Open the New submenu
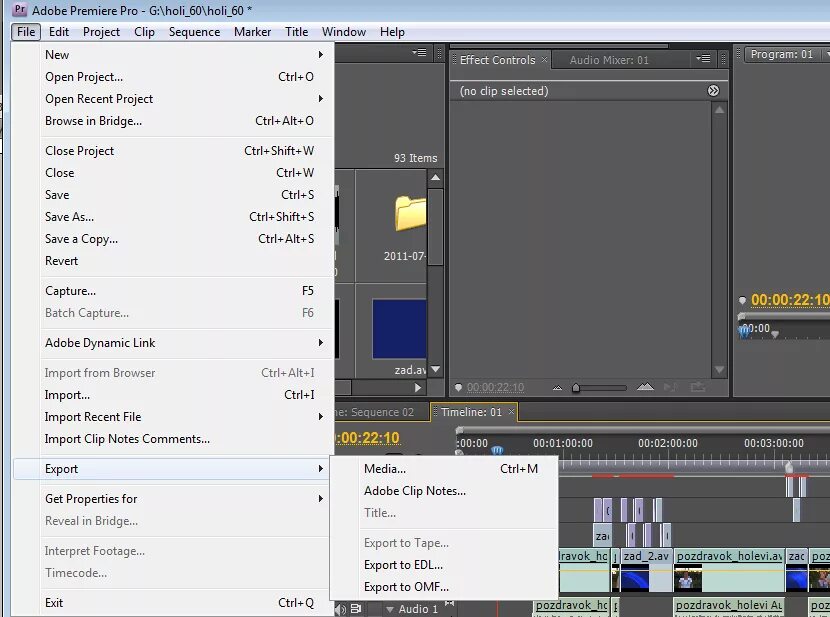Screen dimensions: 830x617 tap(173, 55)
